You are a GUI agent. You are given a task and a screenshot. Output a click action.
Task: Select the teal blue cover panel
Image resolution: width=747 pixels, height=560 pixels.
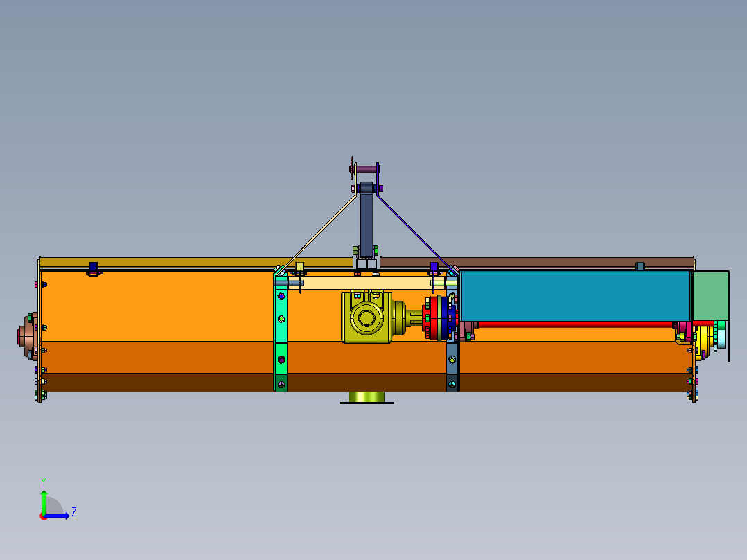pos(575,297)
